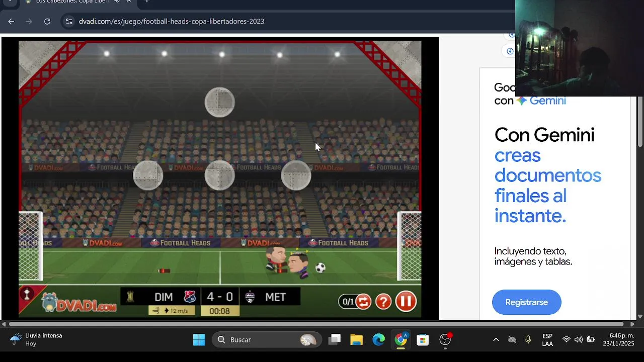This screenshot has width=644, height=362.
Task: Open File Explorer from taskbar
Action: click(357, 340)
